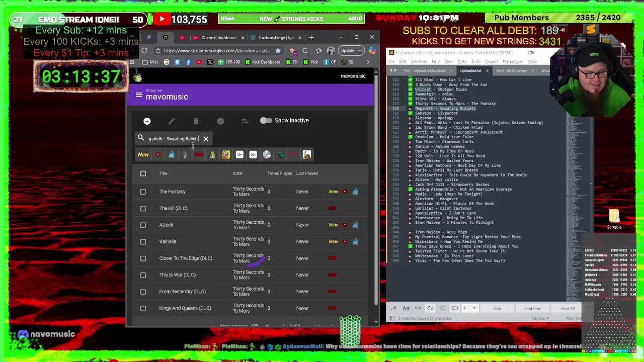Check the box for The Fantasy
Viewport: 644px width, 362px height.
click(143, 192)
